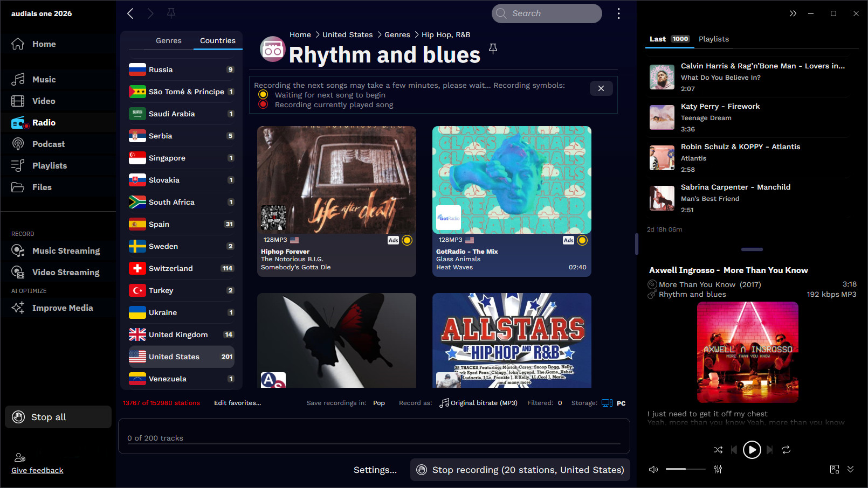Skip to next track

pos(769,450)
